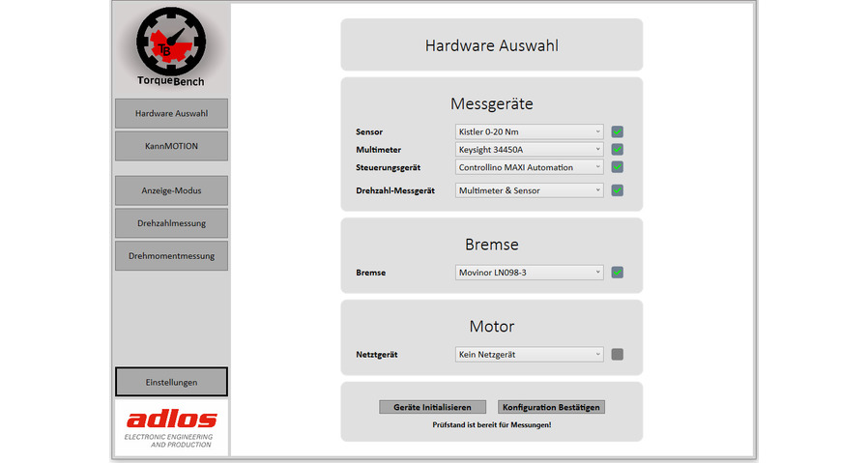Click the adlos company logo

point(171,426)
